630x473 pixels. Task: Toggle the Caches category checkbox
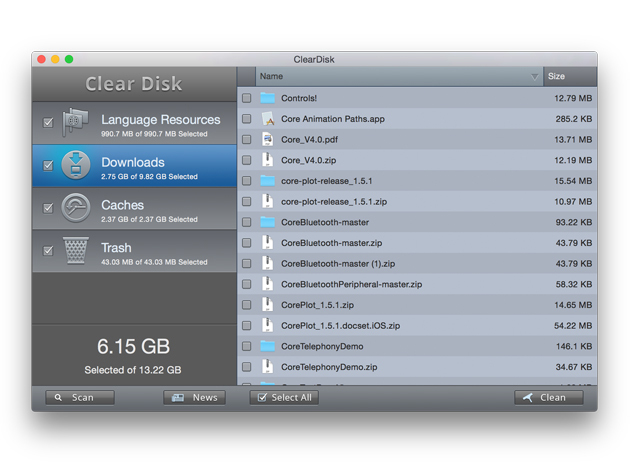click(48, 208)
